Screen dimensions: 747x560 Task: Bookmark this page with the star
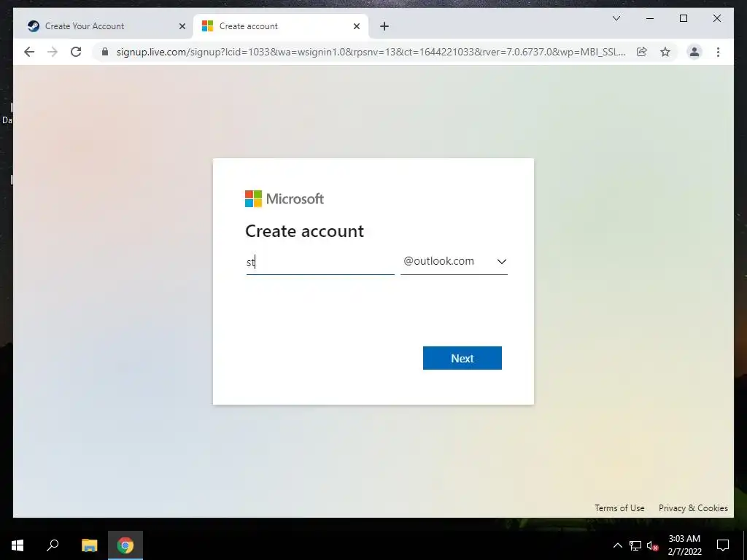coord(665,52)
